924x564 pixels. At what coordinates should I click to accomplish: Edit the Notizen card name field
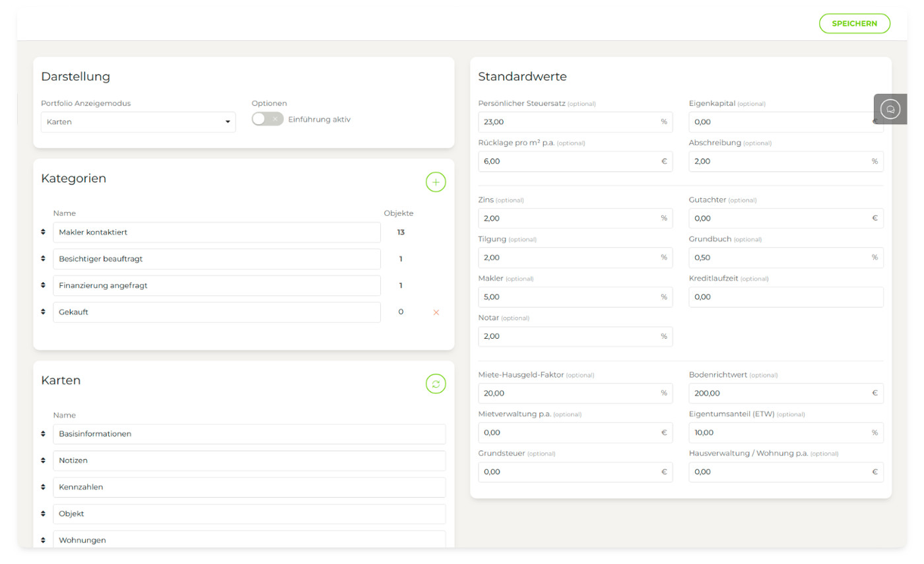(249, 460)
